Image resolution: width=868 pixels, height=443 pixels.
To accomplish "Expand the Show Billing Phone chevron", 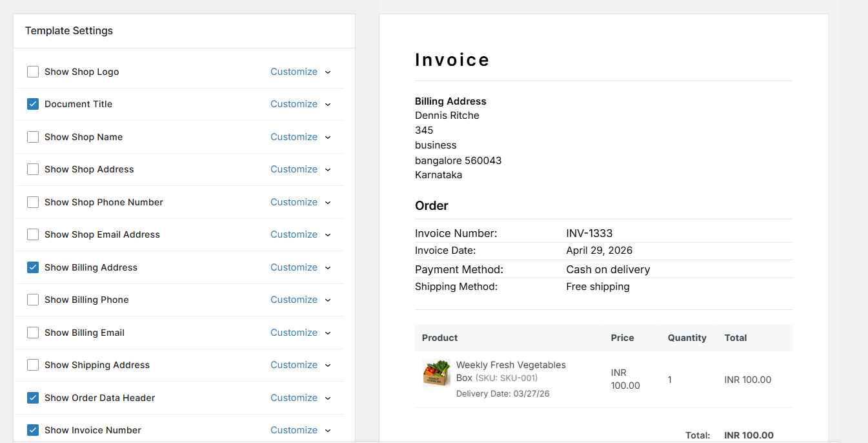I will [328, 300].
